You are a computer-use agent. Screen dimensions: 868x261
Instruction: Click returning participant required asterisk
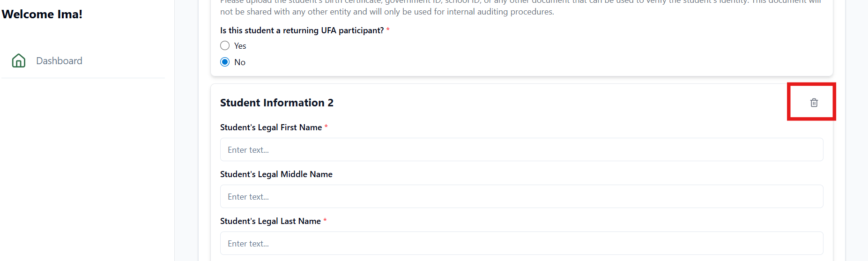[x=388, y=30]
